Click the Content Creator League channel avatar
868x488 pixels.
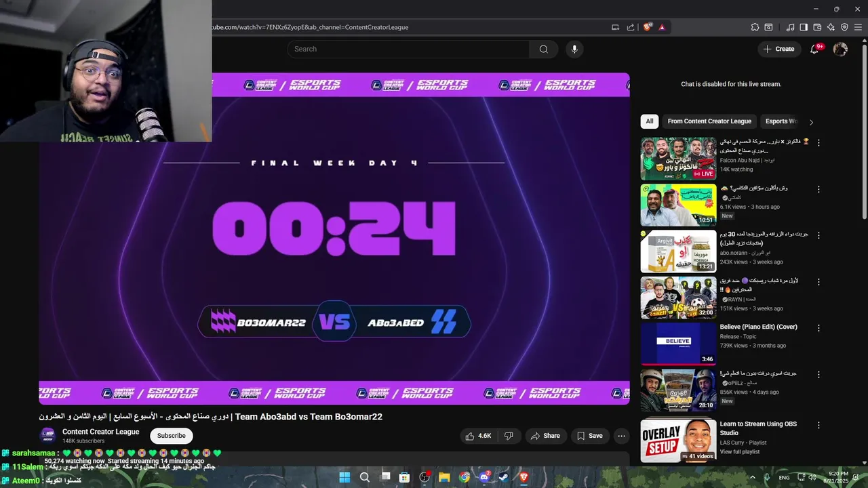point(47,436)
